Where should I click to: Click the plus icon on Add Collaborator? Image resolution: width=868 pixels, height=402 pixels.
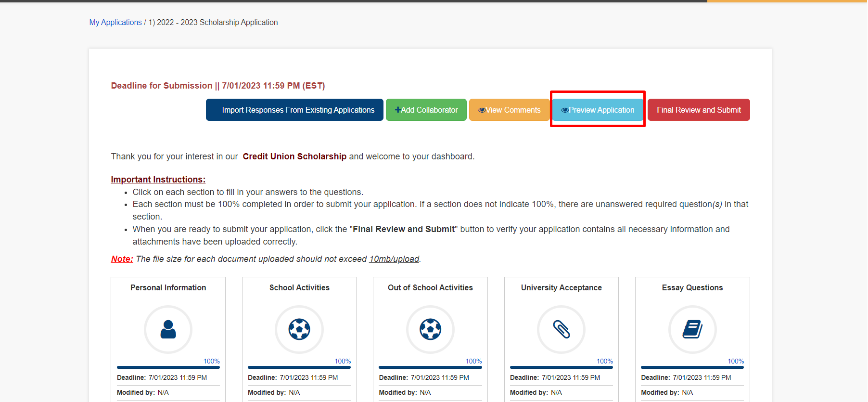pyautogui.click(x=398, y=110)
